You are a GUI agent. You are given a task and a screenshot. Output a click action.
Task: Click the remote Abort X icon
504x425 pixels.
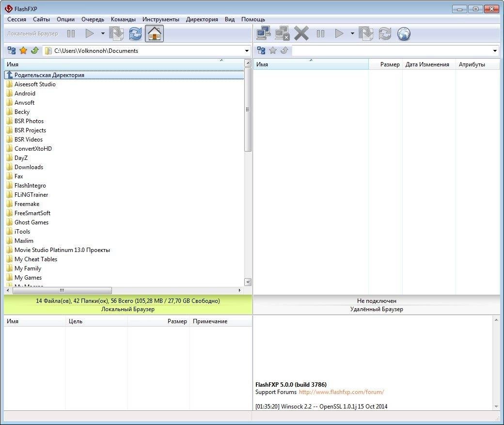(x=301, y=33)
